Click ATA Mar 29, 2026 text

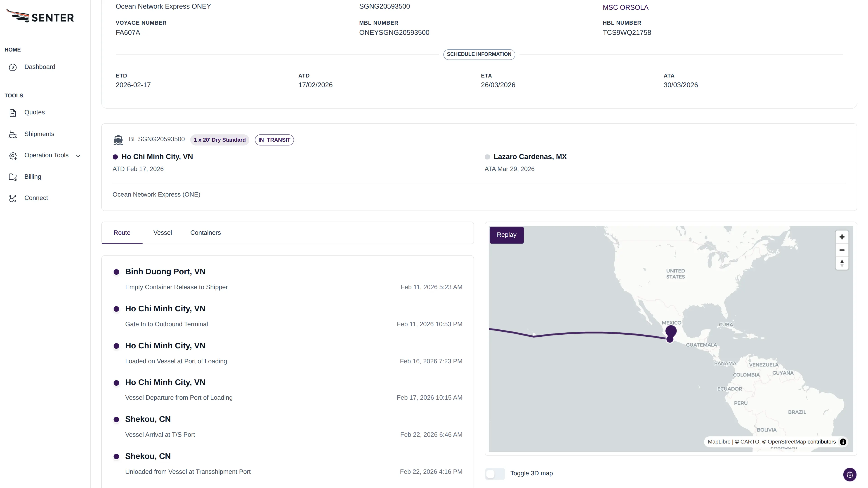point(509,169)
